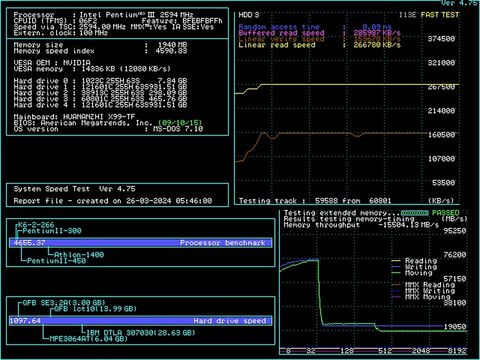Image resolution: width=480 pixels, height=360 pixels.
Task: Click the K6-2-266 reference marker
Action: [36, 225]
